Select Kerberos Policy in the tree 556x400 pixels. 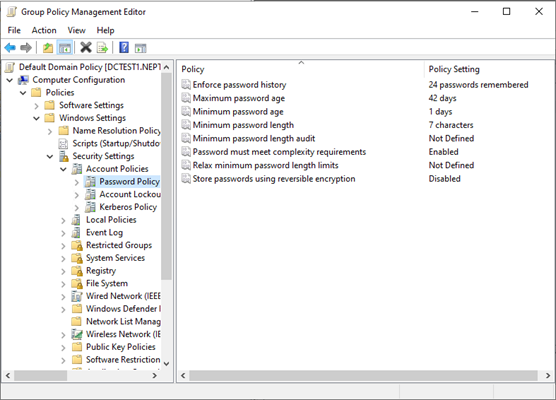(x=128, y=207)
